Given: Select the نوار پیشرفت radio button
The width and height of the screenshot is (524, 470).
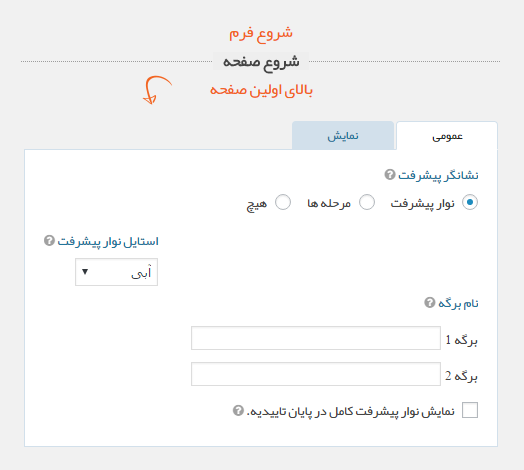Looking at the screenshot, I should (470, 202).
